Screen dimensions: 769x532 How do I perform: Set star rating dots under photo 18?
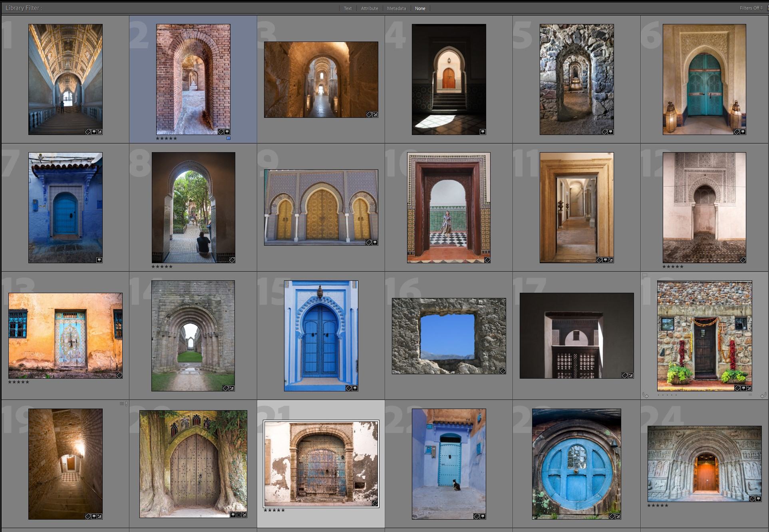pyautogui.click(x=667, y=395)
